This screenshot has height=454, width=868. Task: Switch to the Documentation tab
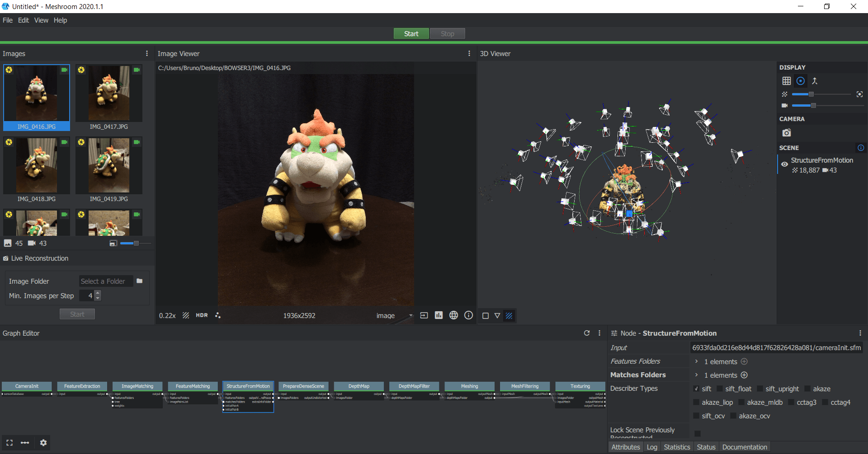tap(745, 447)
